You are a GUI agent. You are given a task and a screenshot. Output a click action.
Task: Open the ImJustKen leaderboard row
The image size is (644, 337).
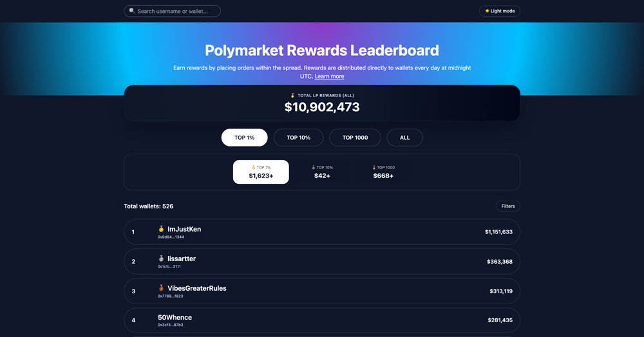tap(322, 232)
